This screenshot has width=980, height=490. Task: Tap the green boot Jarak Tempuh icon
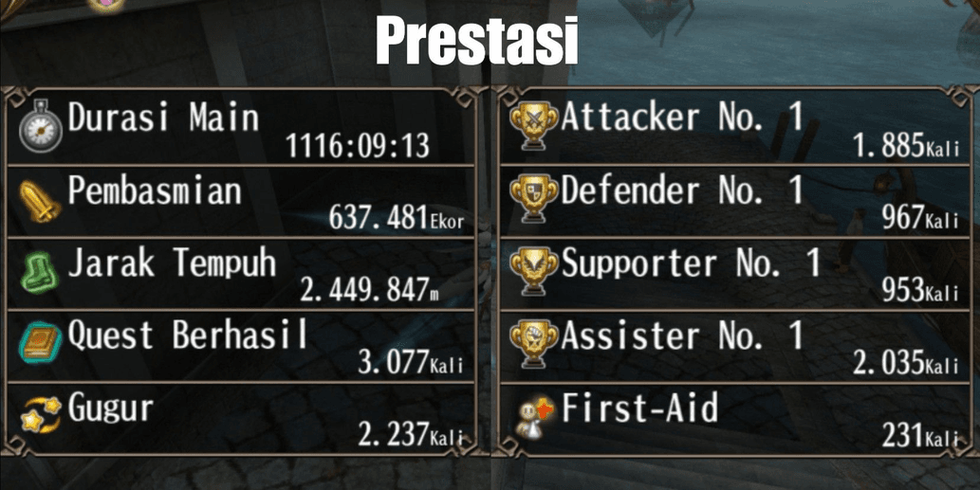[x=40, y=271]
